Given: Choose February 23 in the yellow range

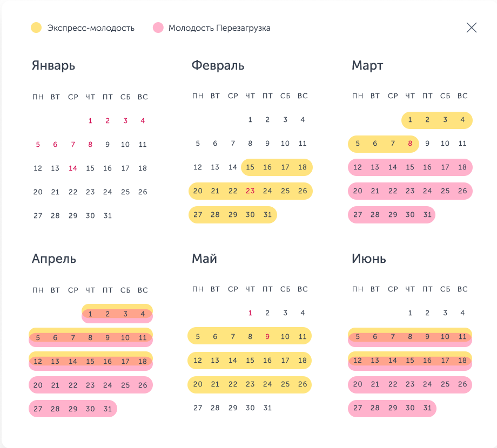Looking at the screenshot, I should [x=250, y=191].
